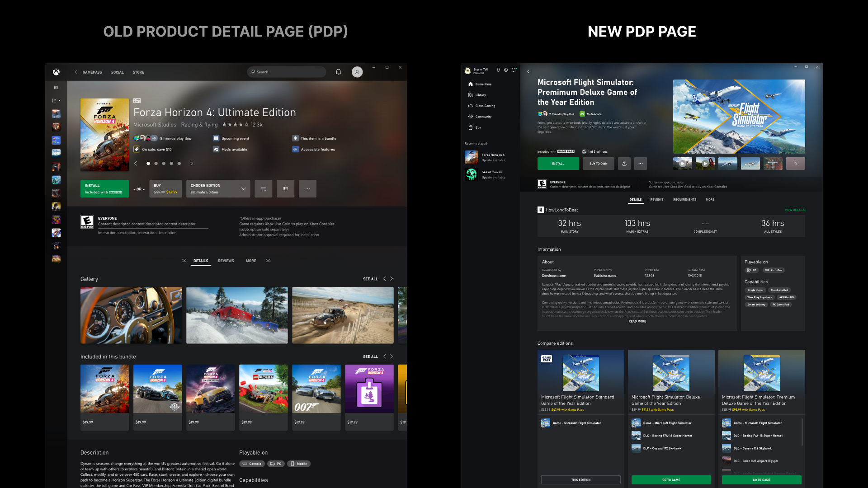The image size is (868, 488).
Task: Switch to the Requirements tab
Action: coord(684,200)
